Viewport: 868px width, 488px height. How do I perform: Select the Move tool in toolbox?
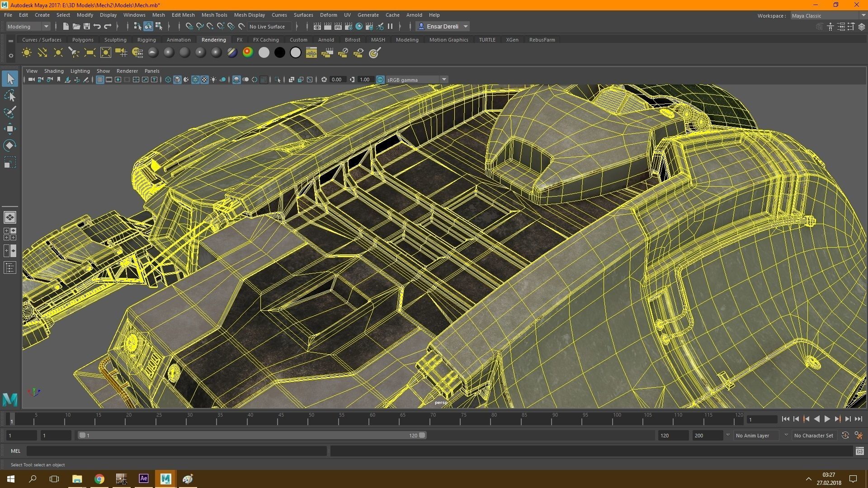pos(10,129)
